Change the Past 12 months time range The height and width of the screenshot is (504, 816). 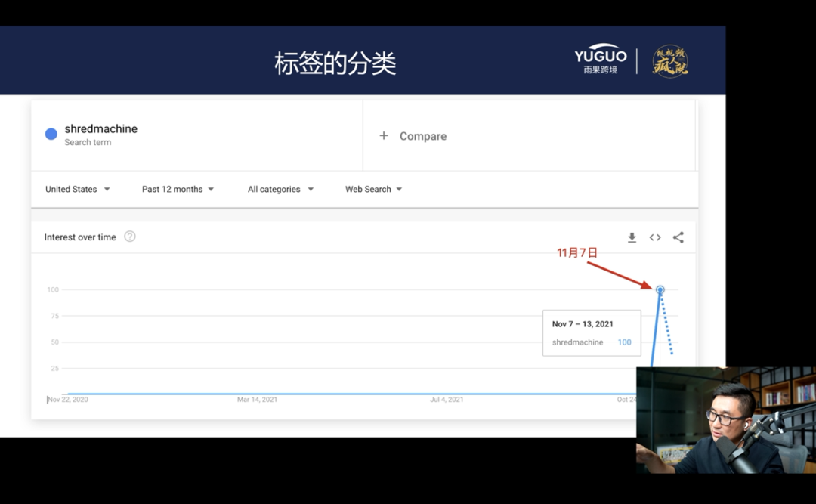[x=178, y=189]
